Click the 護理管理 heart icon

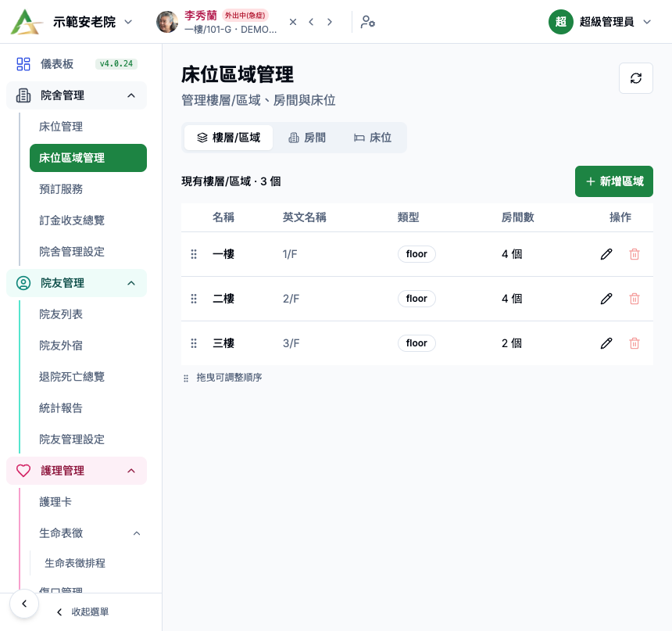[x=23, y=471]
